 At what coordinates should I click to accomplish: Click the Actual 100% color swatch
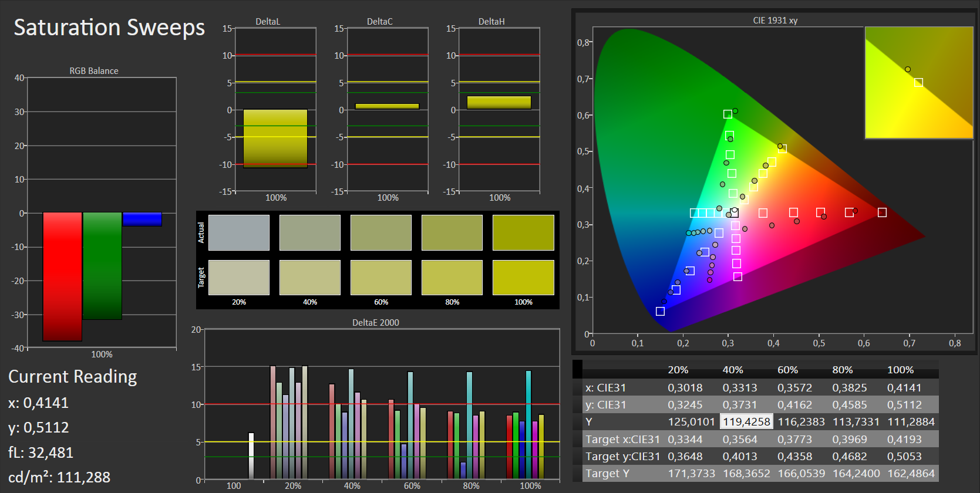click(523, 232)
